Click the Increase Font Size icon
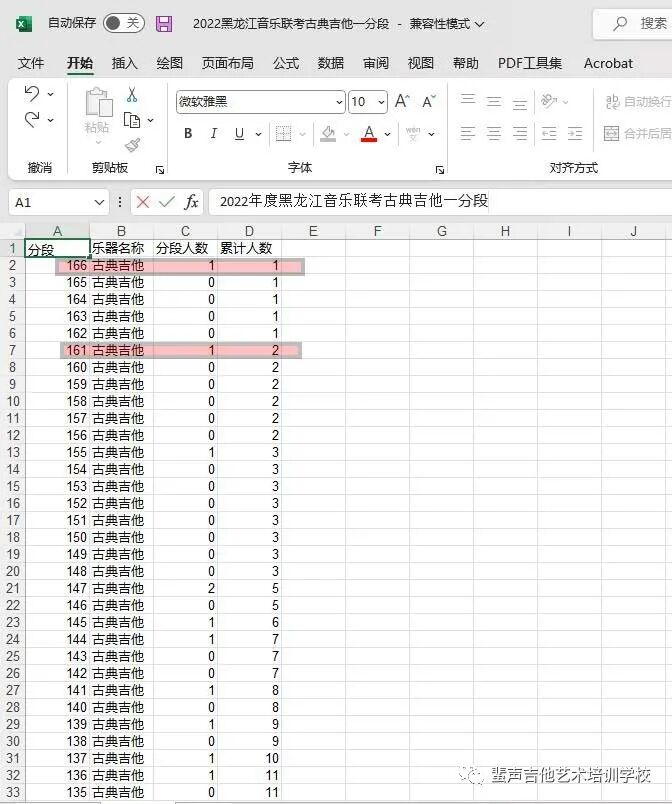 402,101
